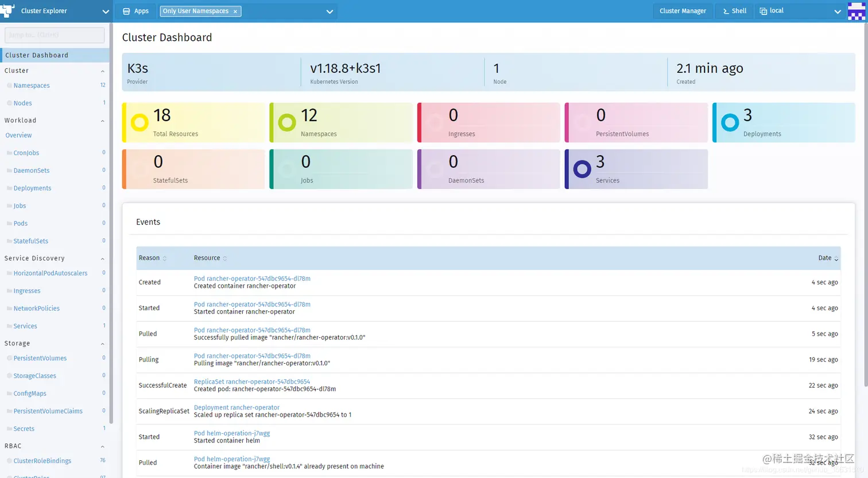The image size is (868, 478).
Task: Click the 12 Namespaces summary card
Action: pos(341,123)
